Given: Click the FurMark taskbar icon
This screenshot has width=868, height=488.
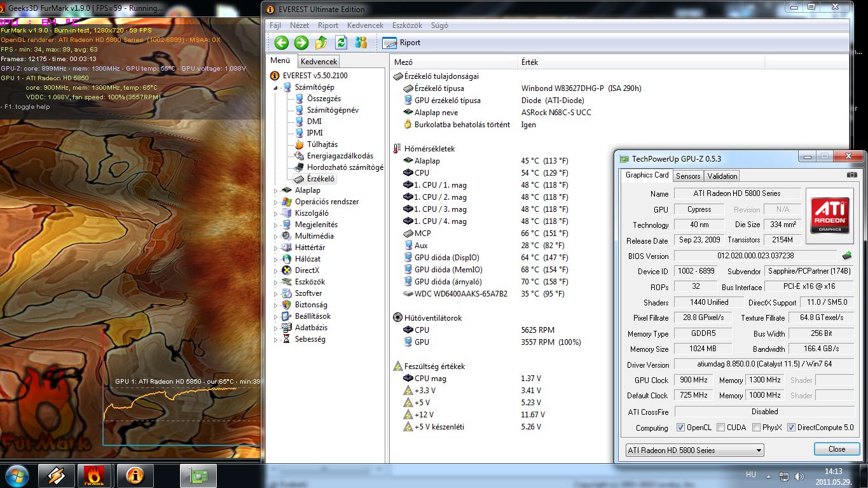Looking at the screenshot, I should pyautogui.click(x=94, y=475).
